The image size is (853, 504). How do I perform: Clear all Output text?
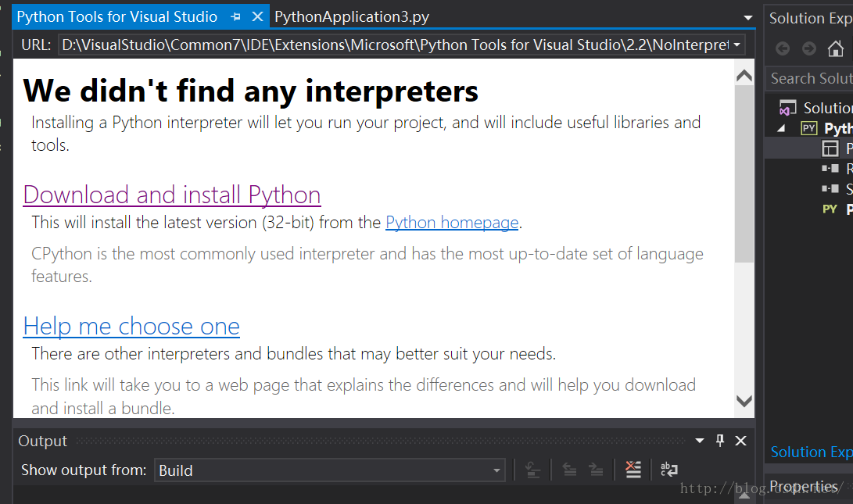pyautogui.click(x=633, y=469)
